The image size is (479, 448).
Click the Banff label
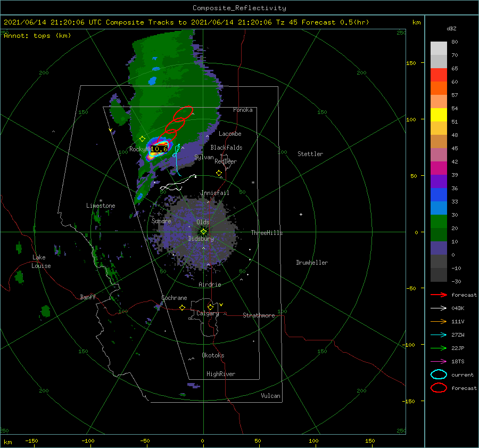tap(88, 297)
